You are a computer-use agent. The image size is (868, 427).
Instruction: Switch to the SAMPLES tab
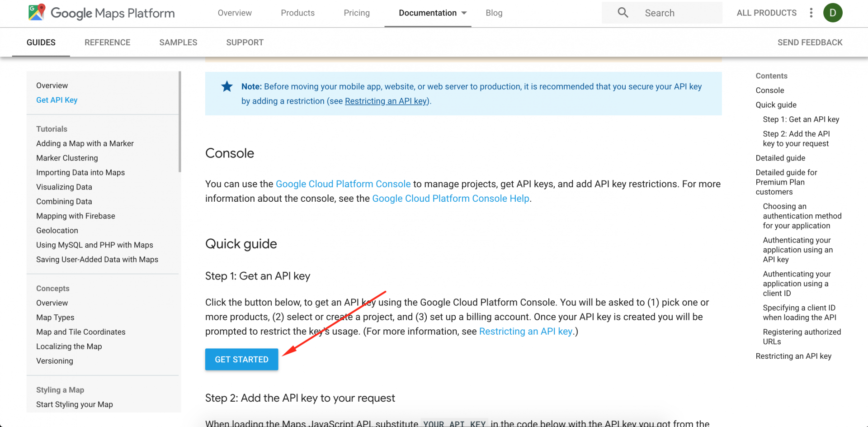pyautogui.click(x=178, y=43)
